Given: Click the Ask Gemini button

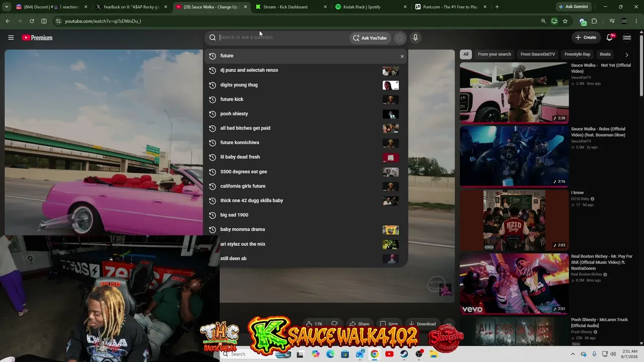Looking at the screenshot, I should pyautogui.click(x=575, y=7).
